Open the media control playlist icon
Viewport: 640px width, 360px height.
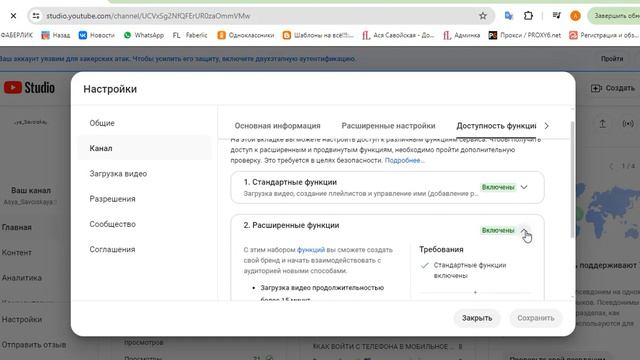click(x=556, y=16)
